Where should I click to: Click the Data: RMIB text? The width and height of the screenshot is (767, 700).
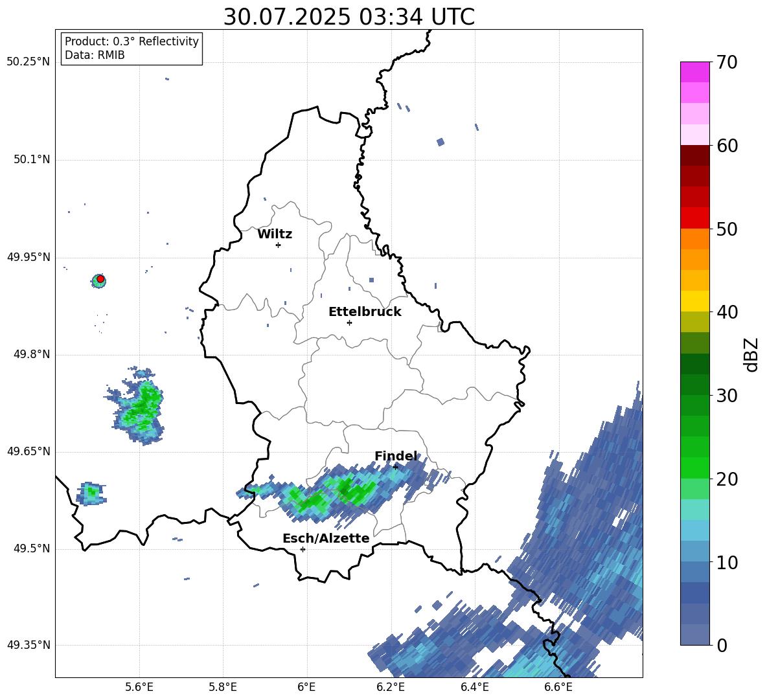tap(95, 55)
